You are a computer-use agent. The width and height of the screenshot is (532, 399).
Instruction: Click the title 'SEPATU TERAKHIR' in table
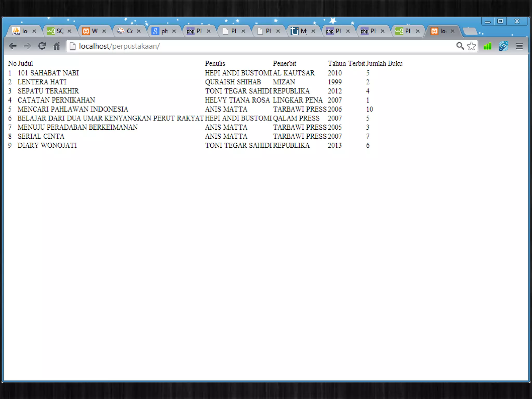click(x=48, y=91)
